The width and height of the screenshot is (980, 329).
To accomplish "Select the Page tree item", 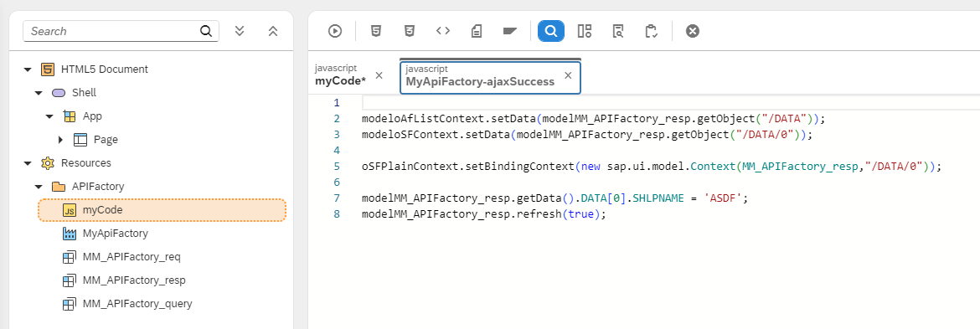I will click(106, 139).
